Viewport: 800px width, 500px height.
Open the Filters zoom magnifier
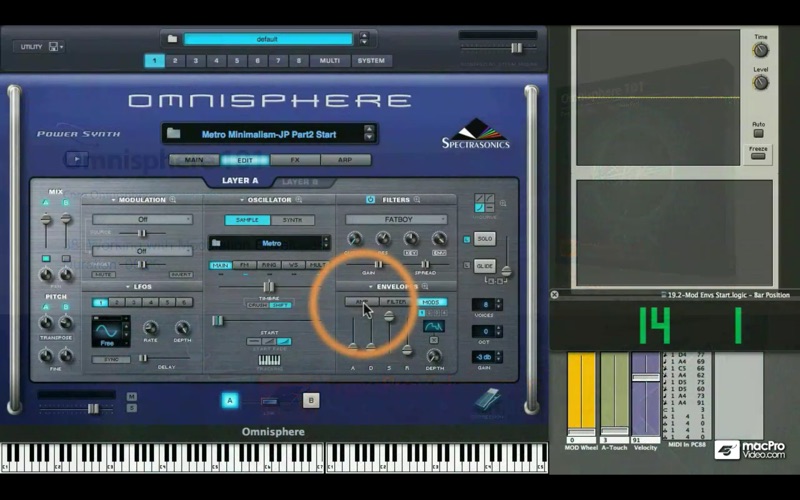(417, 199)
